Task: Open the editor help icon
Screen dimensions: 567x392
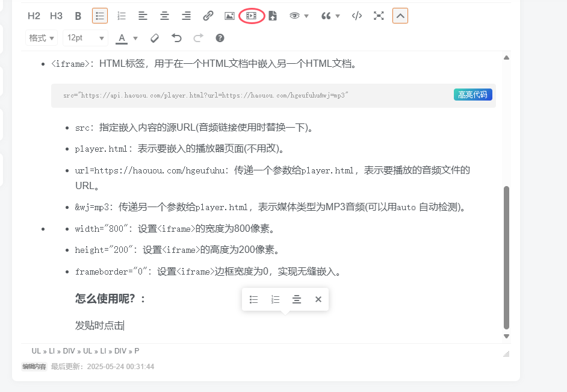Action: click(220, 38)
